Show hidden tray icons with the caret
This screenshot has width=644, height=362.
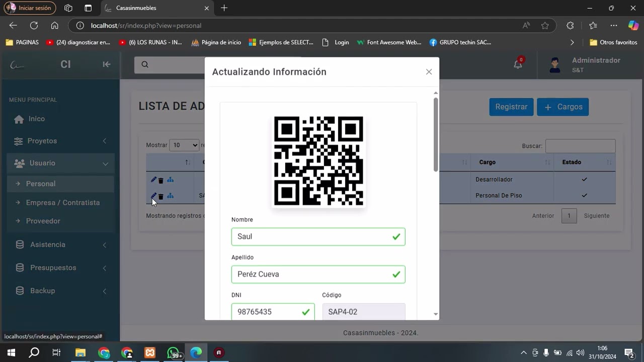pos(524,353)
